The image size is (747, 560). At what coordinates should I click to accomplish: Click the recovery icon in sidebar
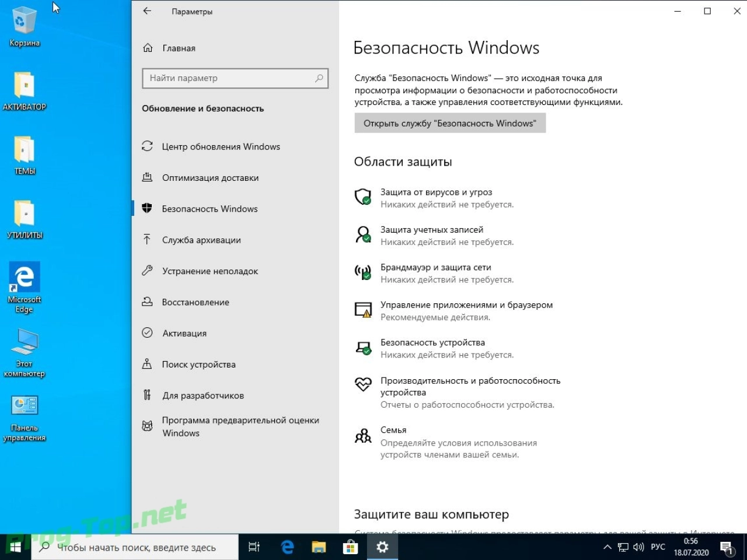(147, 302)
